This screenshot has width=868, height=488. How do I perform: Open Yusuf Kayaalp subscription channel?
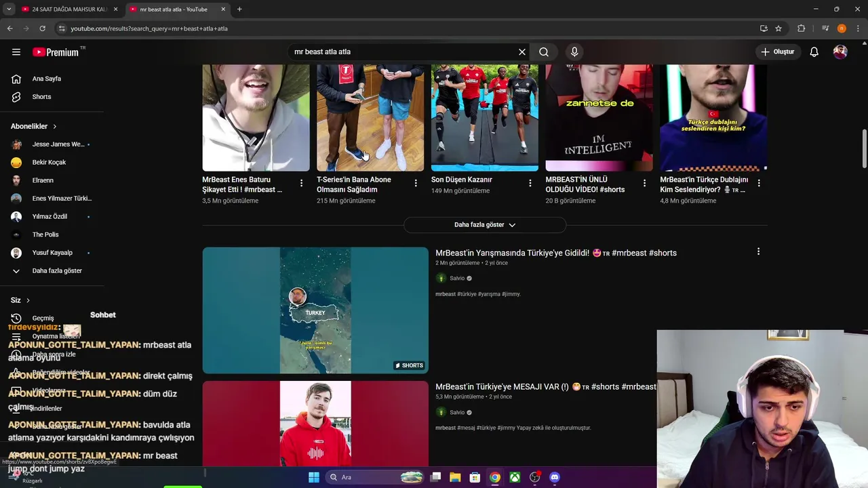(52, 253)
